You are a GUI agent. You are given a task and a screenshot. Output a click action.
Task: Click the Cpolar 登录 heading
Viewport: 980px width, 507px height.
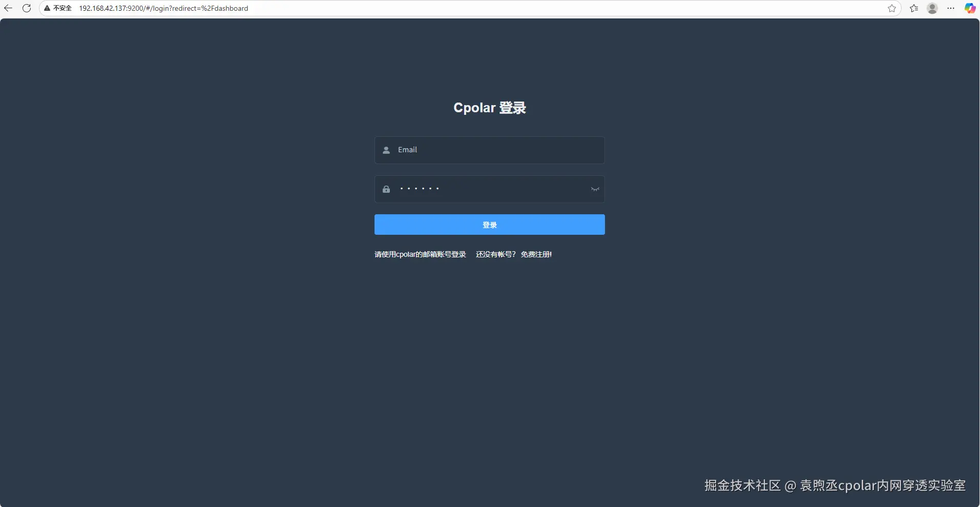[x=490, y=108]
